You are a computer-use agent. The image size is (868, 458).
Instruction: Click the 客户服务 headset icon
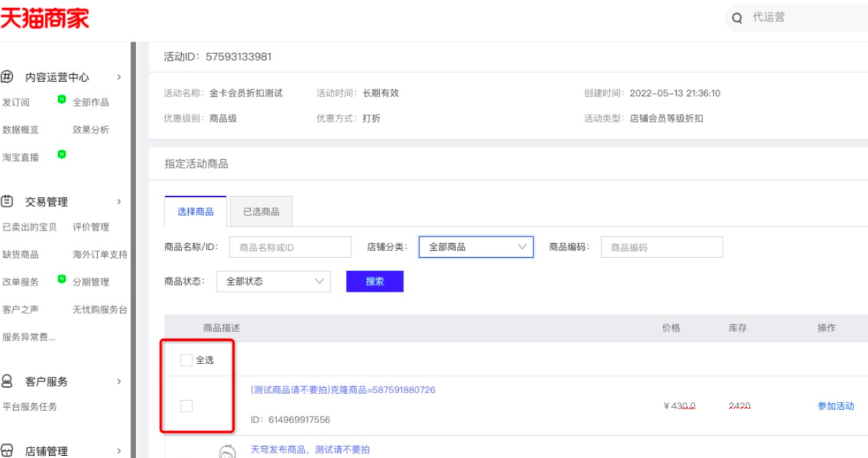tap(8, 382)
